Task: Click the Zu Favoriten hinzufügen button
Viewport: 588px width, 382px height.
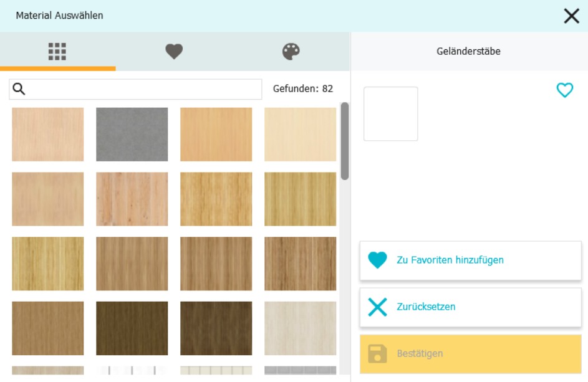Action: (470, 260)
